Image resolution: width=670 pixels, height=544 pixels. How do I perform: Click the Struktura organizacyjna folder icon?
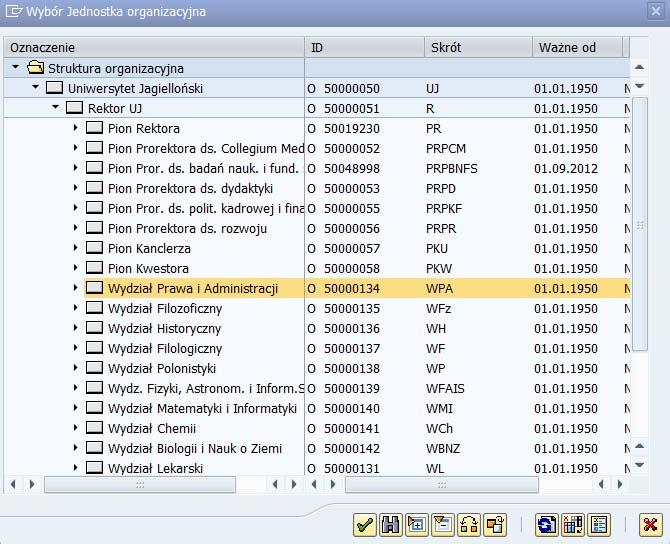[x=35, y=68]
